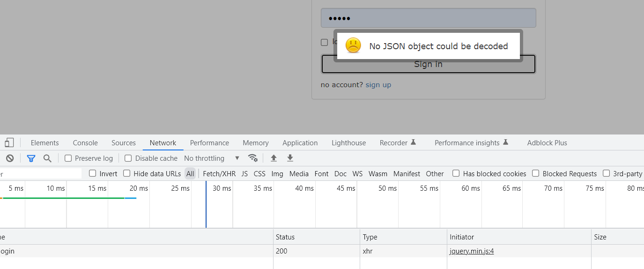The image size is (644, 269).
Task: Open network search with magnifier icon
Action: click(47, 158)
